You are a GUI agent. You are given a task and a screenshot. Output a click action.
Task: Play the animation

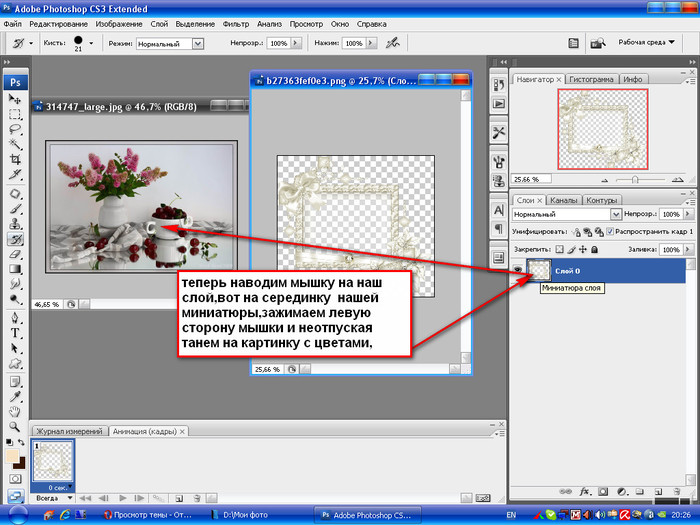(123, 498)
